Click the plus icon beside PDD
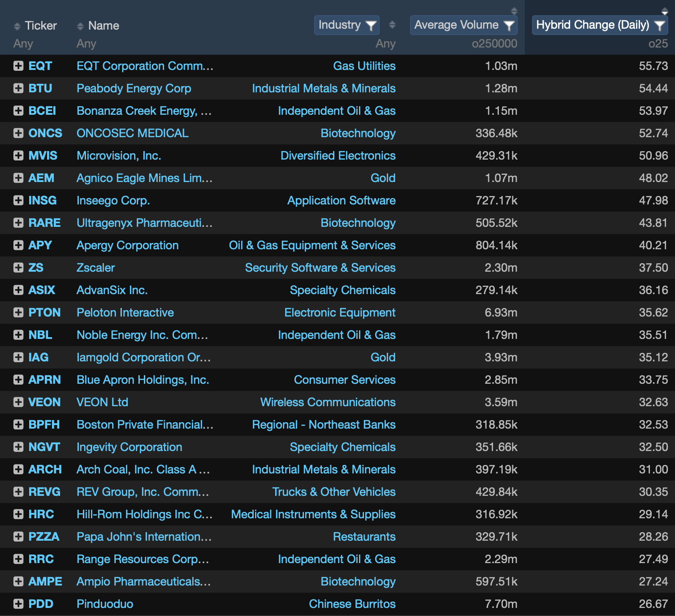The width and height of the screenshot is (675, 616). click(x=18, y=604)
